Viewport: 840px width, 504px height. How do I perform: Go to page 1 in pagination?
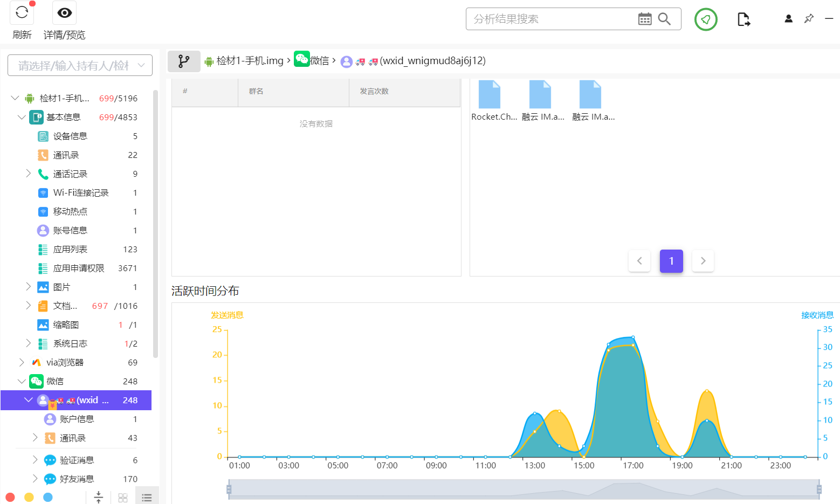click(x=671, y=261)
